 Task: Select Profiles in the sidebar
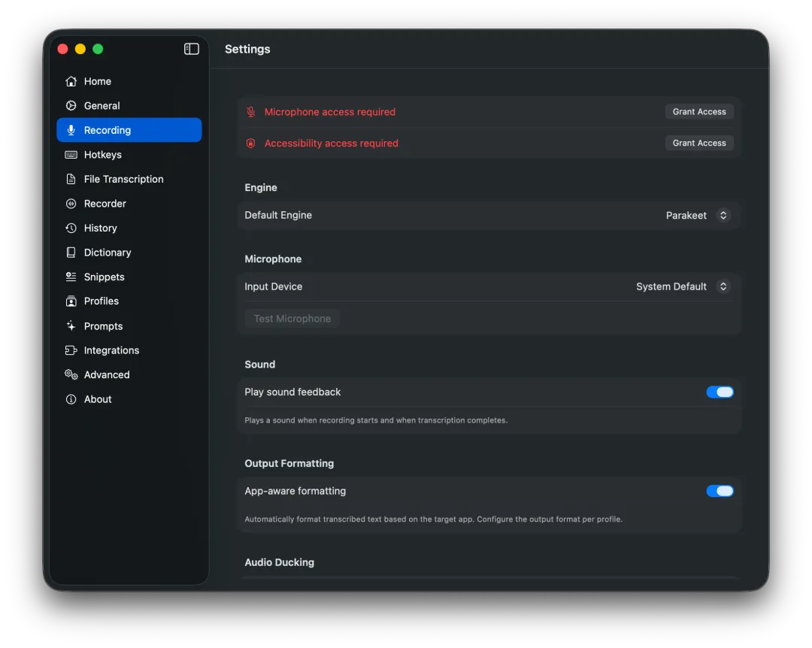101,301
